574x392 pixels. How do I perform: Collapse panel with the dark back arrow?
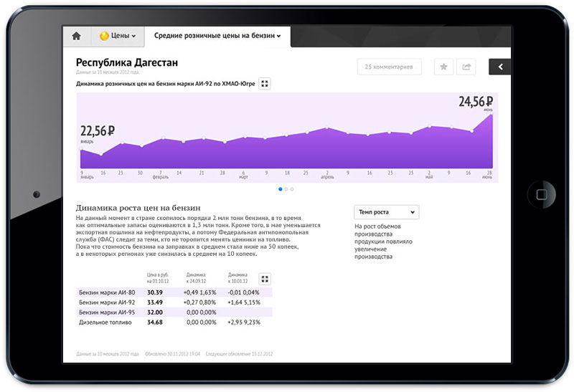pos(499,67)
